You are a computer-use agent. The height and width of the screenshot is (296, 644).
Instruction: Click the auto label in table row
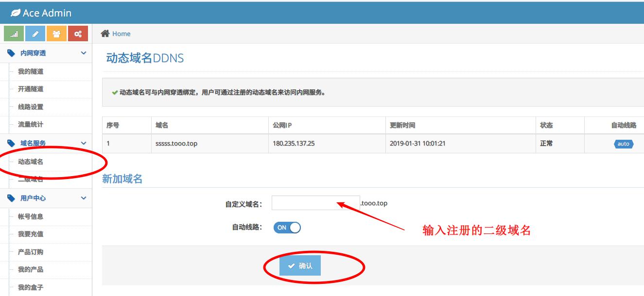coord(623,144)
